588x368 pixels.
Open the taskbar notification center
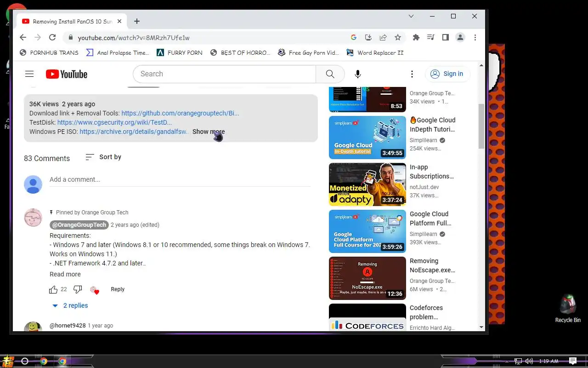pos(573,361)
